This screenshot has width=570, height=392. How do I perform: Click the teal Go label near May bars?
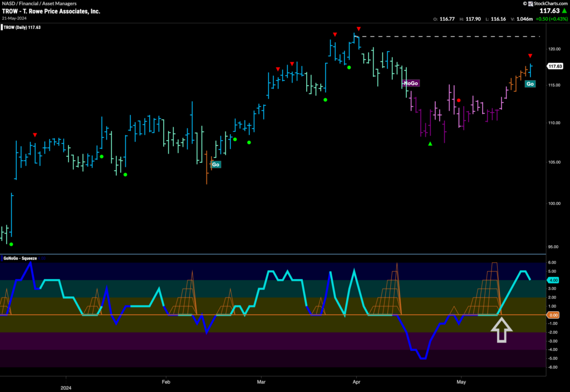[530, 83]
